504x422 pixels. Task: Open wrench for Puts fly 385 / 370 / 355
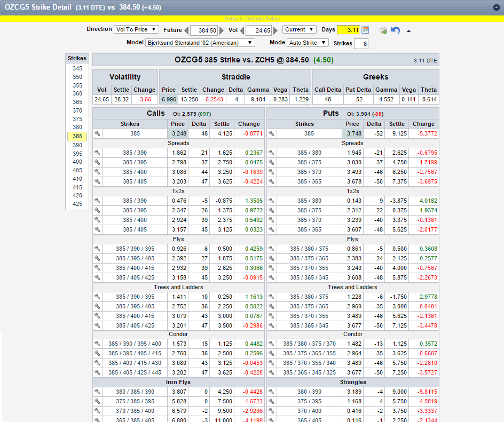pos(272,268)
